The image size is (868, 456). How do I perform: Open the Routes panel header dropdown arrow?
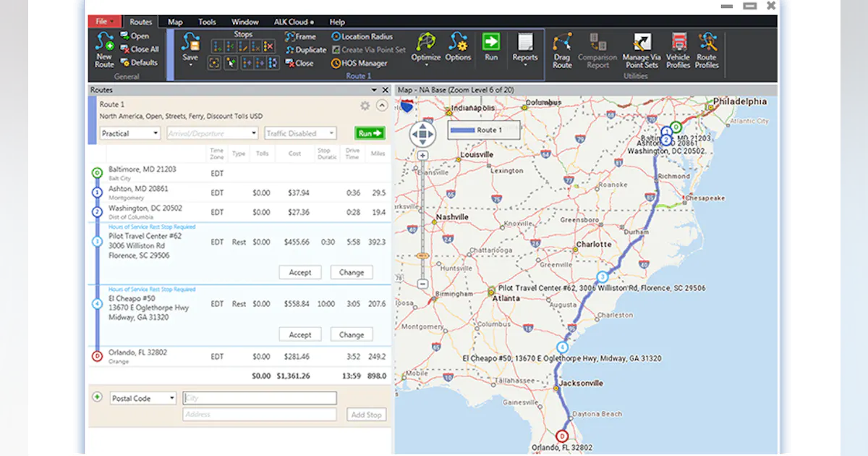[x=374, y=90]
